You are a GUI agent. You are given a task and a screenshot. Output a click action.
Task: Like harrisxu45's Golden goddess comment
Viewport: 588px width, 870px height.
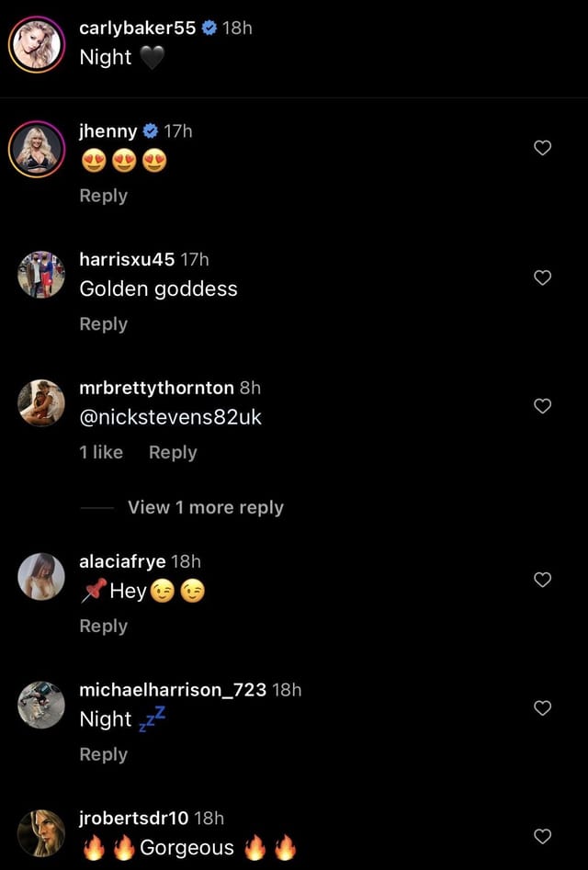[x=542, y=277]
